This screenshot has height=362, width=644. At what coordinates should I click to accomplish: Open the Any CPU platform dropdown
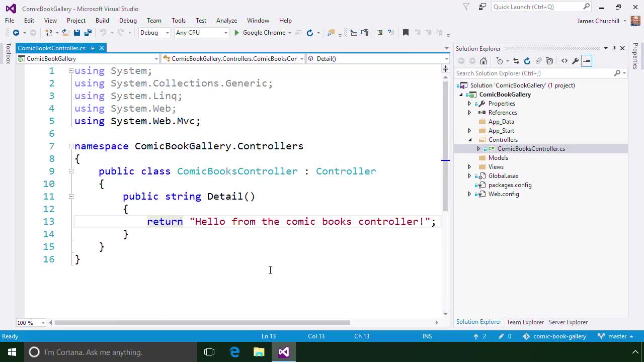click(201, 33)
